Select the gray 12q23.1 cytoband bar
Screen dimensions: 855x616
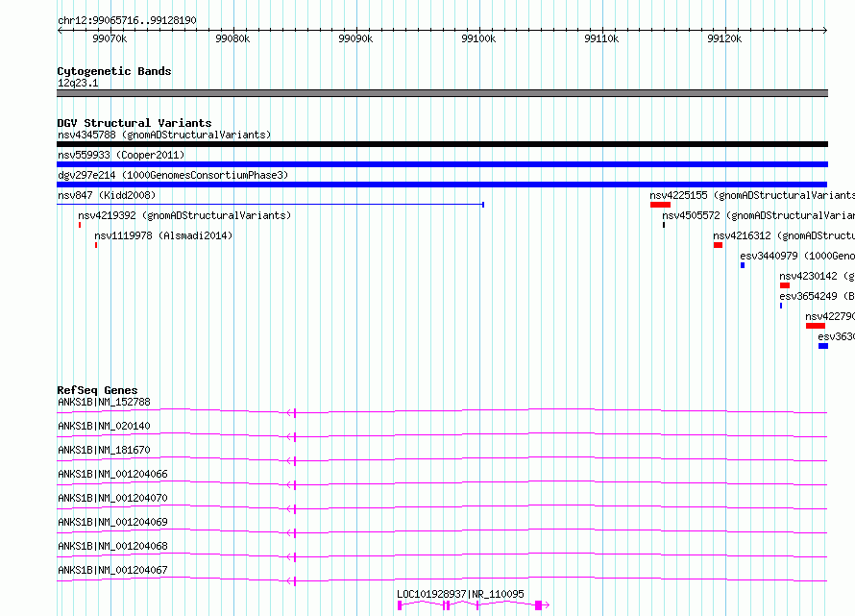(442, 93)
